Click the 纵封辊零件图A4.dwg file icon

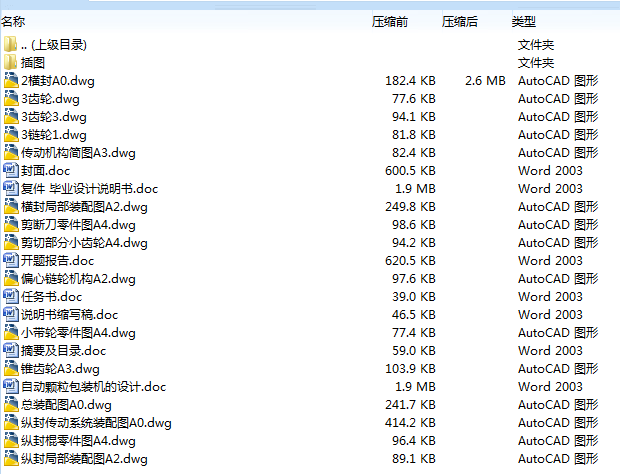pyautogui.click(x=11, y=440)
